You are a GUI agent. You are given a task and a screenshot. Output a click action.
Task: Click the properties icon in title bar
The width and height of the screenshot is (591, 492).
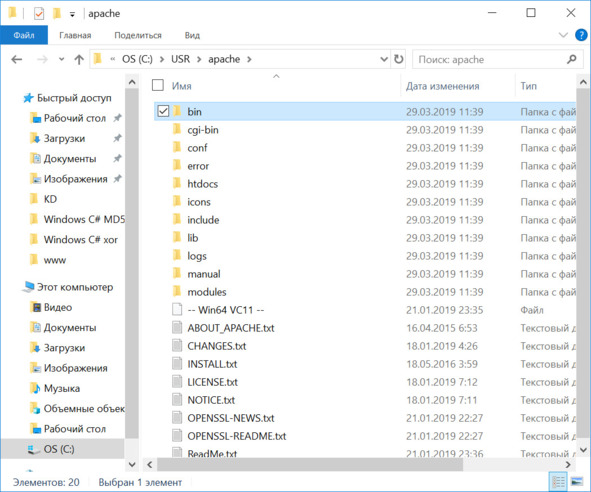pyautogui.click(x=38, y=14)
